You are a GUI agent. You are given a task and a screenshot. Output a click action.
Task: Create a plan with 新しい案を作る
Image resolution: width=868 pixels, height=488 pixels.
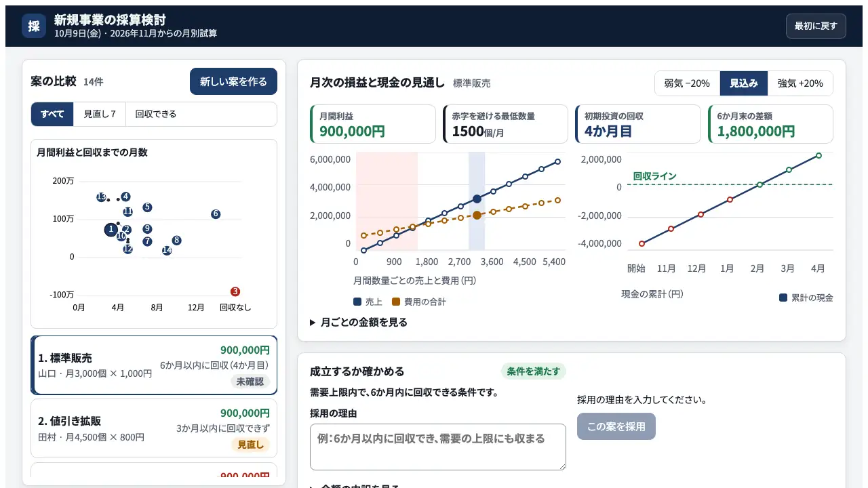point(233,81)
